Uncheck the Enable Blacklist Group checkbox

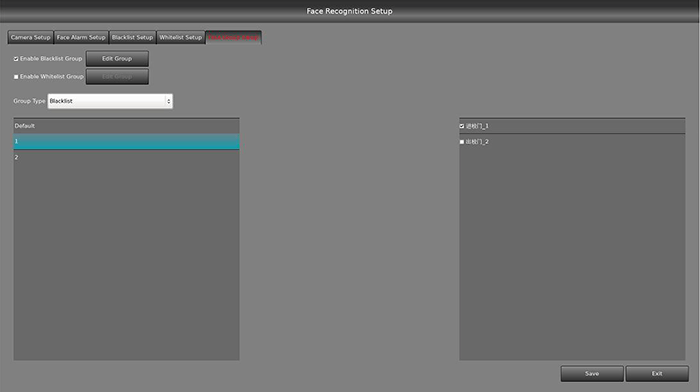pos(16,59)
